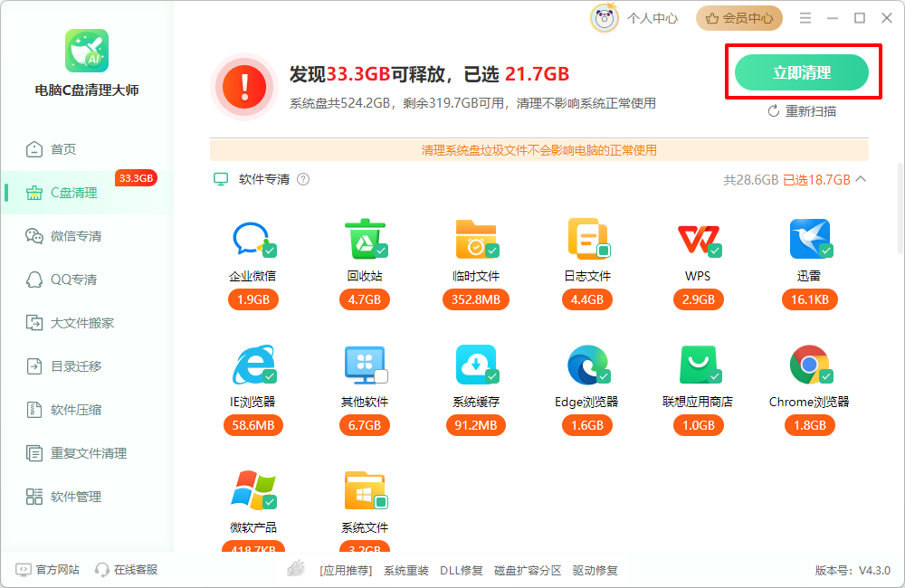Open 软件管理 in the sidebar
This screenshot has width=905, height=588.
pyautogui.click(x=87, y=497)
